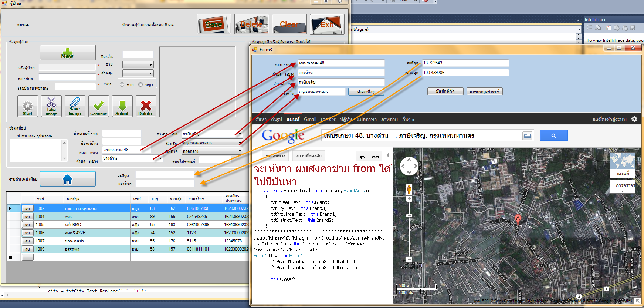Click the สถานที่ของฉัน my places button
This screenshot has height=308, width=644.
pyautogui.click(x=309, y=156)
